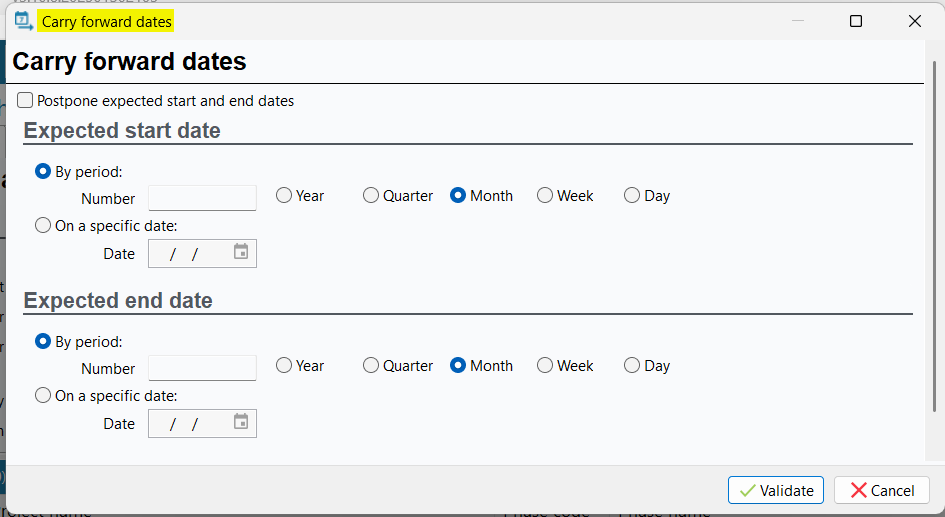945x517 pixels.
Task: Maximize the Carry forward dates window
Action: 856,21
